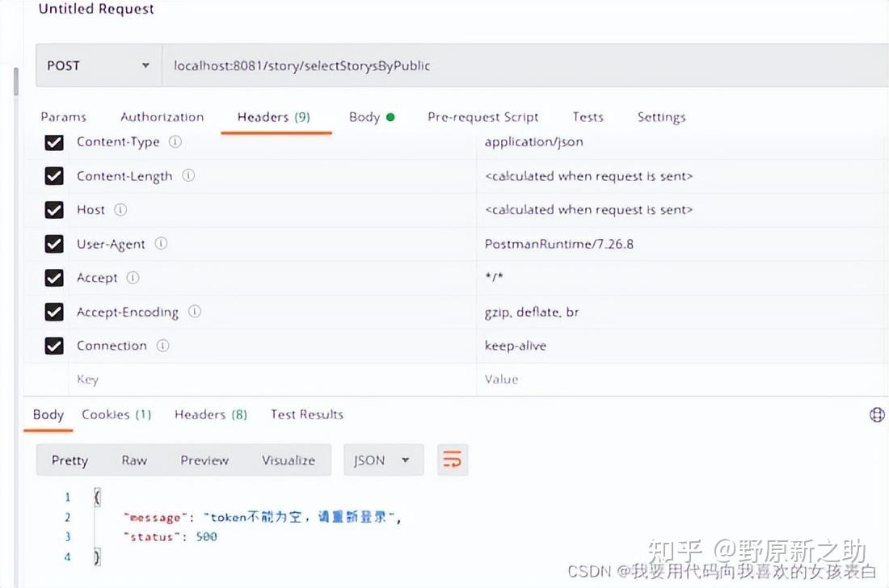Disable the Accept header checkbox
The image size is (889, 588).
(x=53, y=278)
